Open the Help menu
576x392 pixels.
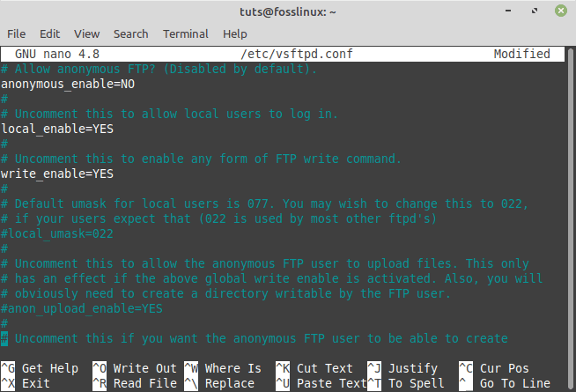235,33
